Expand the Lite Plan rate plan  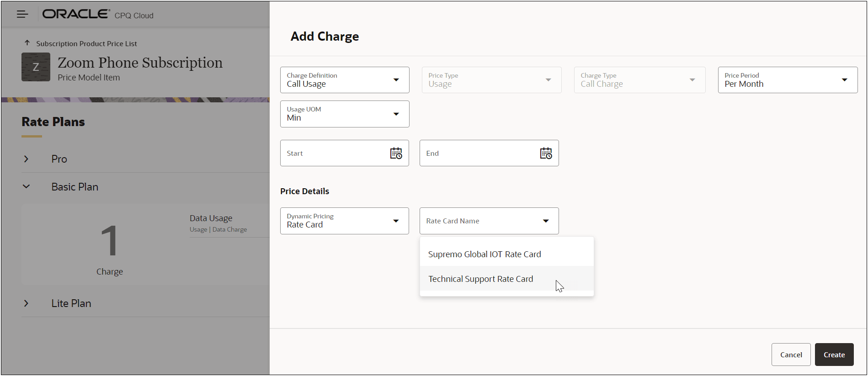[x=26, y=303]
